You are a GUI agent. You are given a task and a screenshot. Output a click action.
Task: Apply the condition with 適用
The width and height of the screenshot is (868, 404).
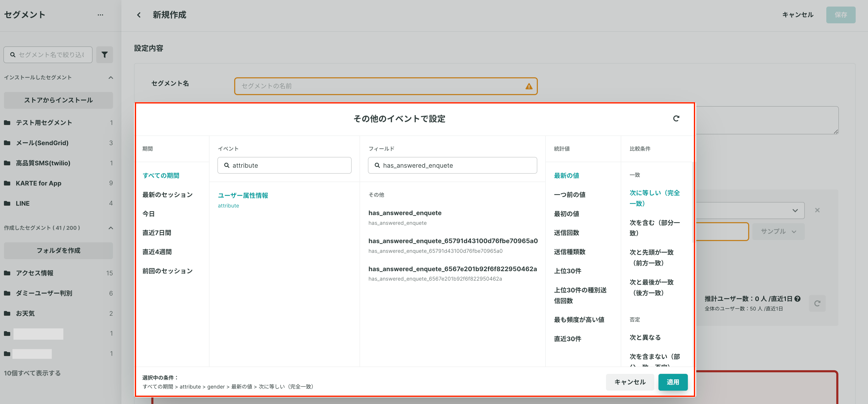coord(673,382)
